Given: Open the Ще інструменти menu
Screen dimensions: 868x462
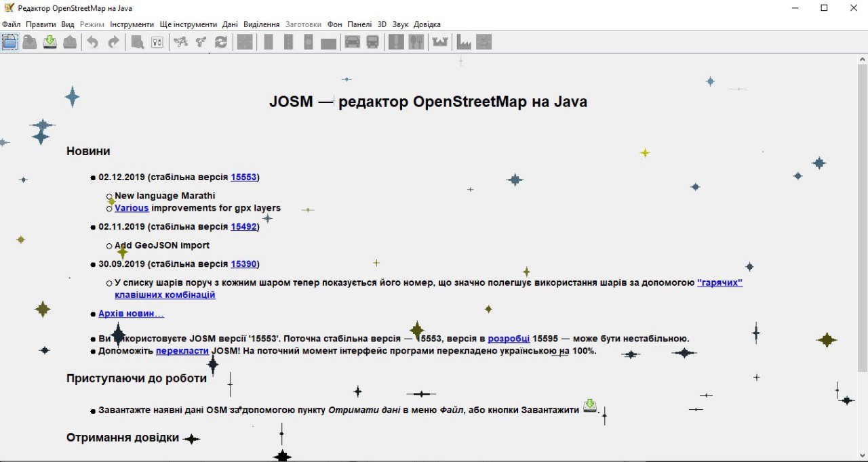Looking at the screenshot, I should 189,24.
